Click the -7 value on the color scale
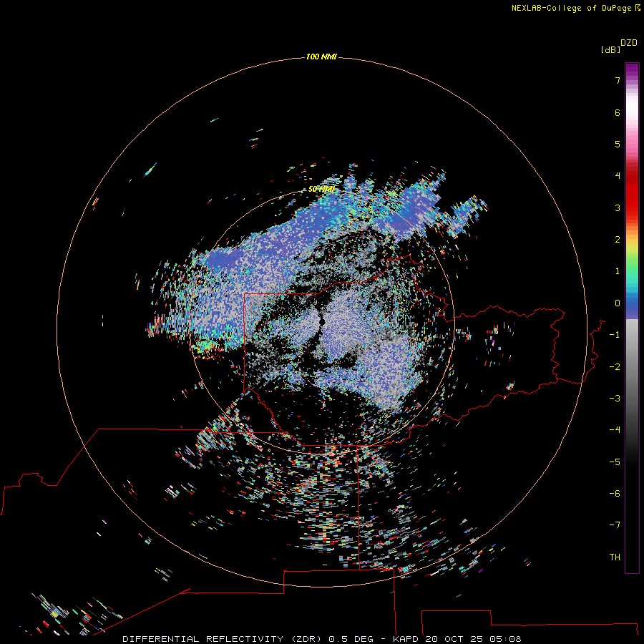644x644 pixels. [615, 525]
